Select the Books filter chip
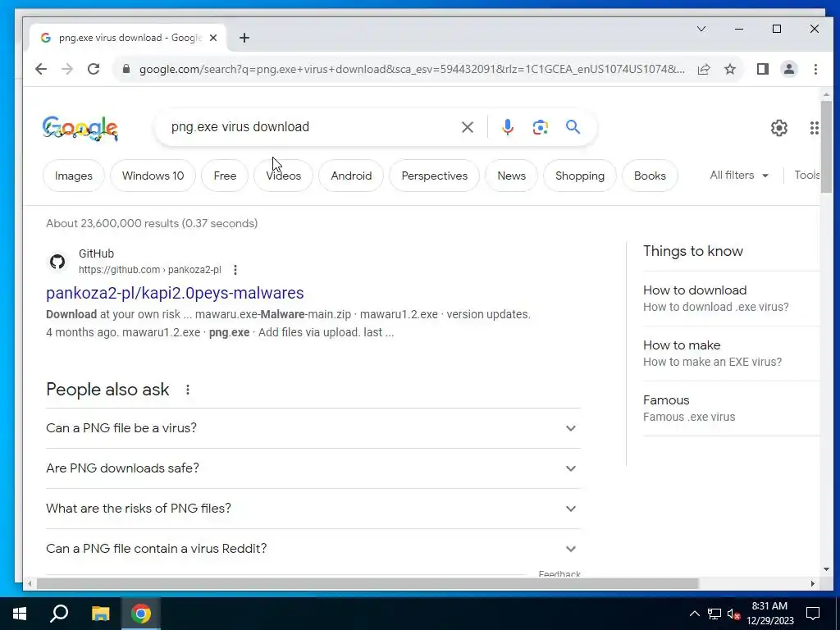Screen dimensions: 840x630 tap(650, 176)
